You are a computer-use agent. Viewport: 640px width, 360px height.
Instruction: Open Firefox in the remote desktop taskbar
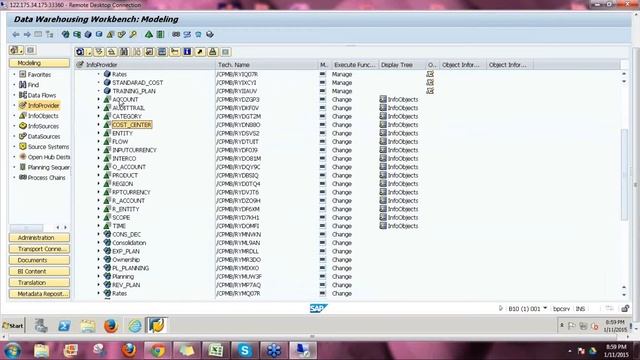[x=111, y=326]
